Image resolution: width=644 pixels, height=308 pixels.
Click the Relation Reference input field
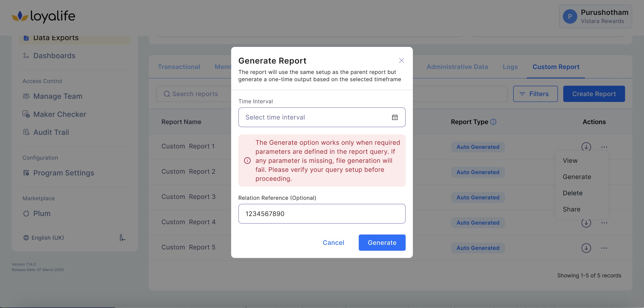[322, 214]
